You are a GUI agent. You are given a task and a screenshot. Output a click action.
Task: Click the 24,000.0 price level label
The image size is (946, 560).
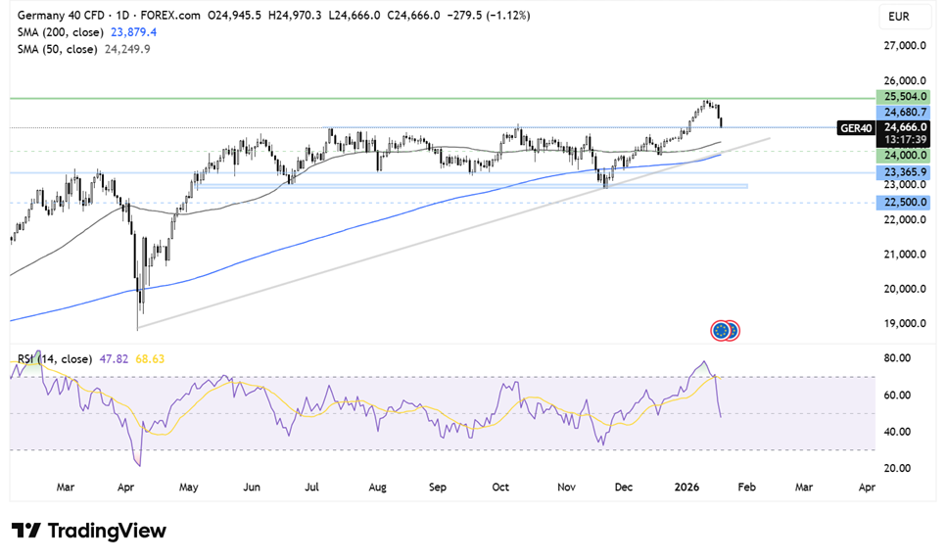900,155
